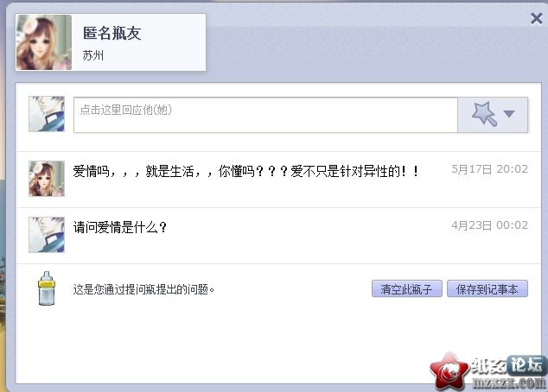
Task: Click the mzxzx.com watermark text
Action: [x=509, y=383]
